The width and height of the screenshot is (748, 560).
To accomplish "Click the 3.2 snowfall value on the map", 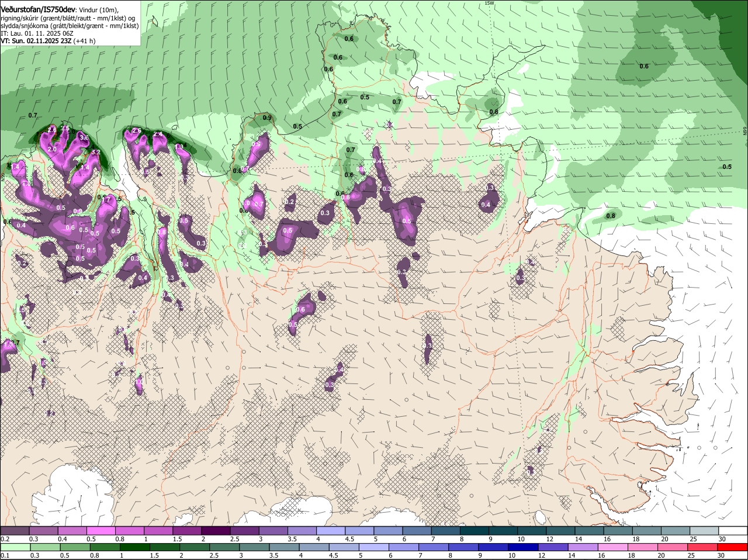I will [x=96, y=152].
